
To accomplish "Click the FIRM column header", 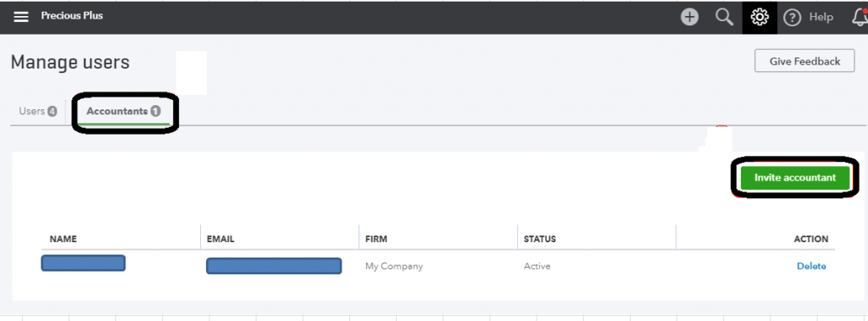I will pyautogui.click(x=376, y=239).
